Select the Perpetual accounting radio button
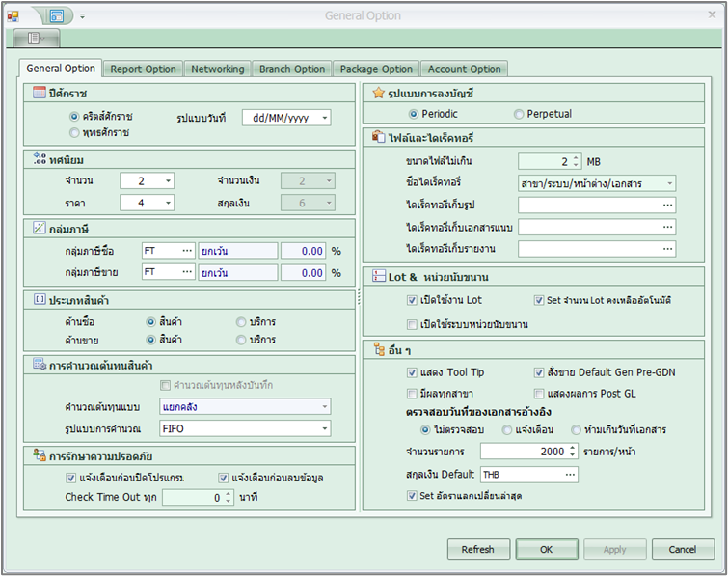728x576 pixels. 520,114
